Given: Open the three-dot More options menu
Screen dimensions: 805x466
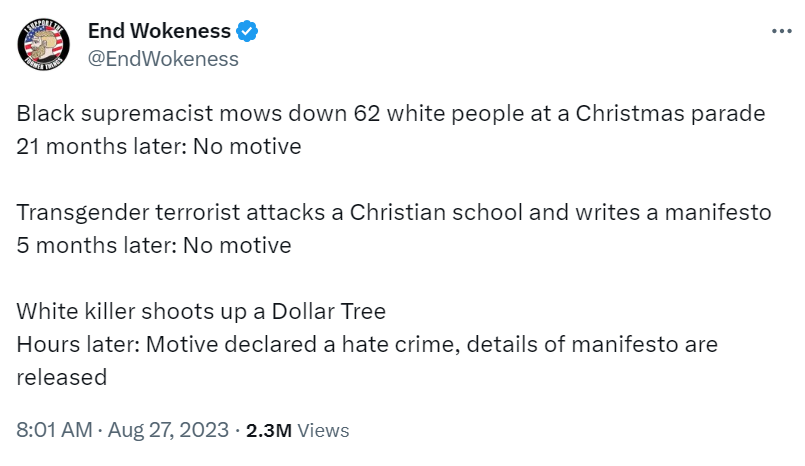Looking at the screenshot, I should (781, 32).
